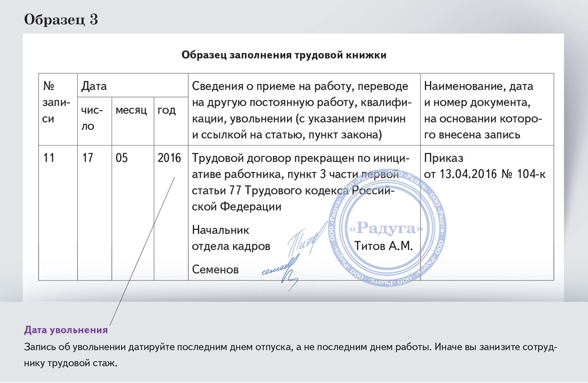Click the 'год' sub-header cell

point(166,110)
